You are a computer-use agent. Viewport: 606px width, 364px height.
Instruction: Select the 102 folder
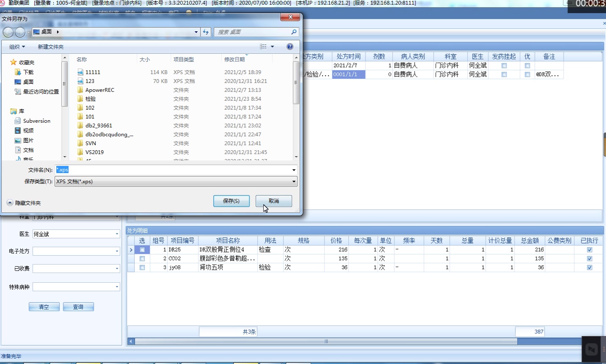90,108
